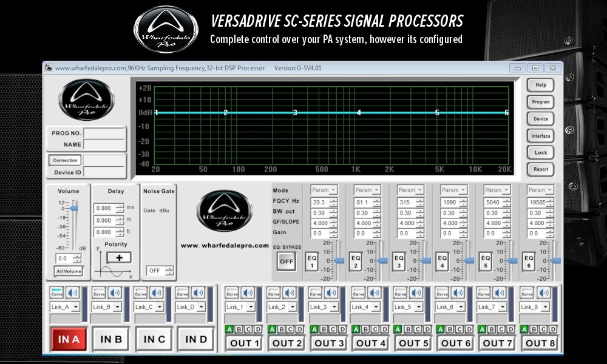Mute input channel D speaker icon

coord(198,293)
